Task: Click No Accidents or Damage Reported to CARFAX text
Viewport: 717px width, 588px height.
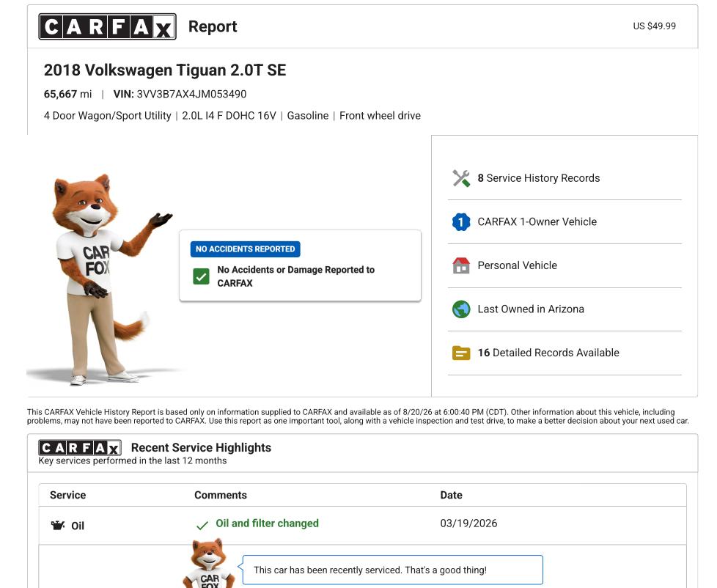Action: pos(296,276)
